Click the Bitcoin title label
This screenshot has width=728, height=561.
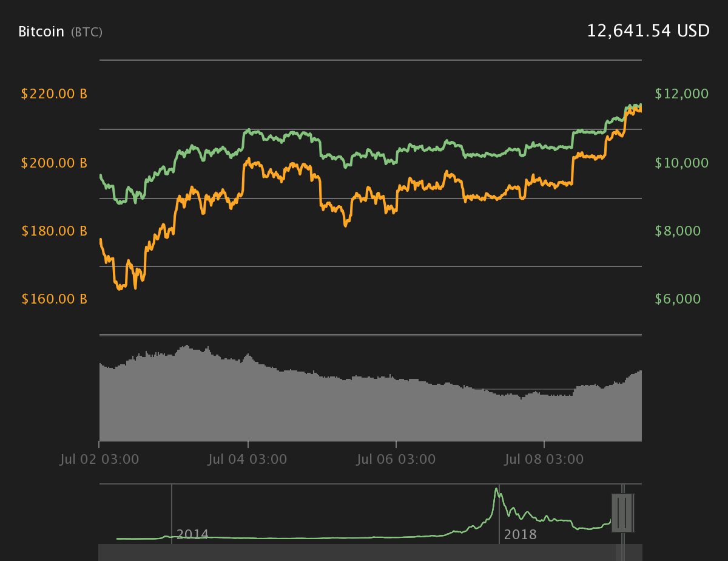point(41,32)
